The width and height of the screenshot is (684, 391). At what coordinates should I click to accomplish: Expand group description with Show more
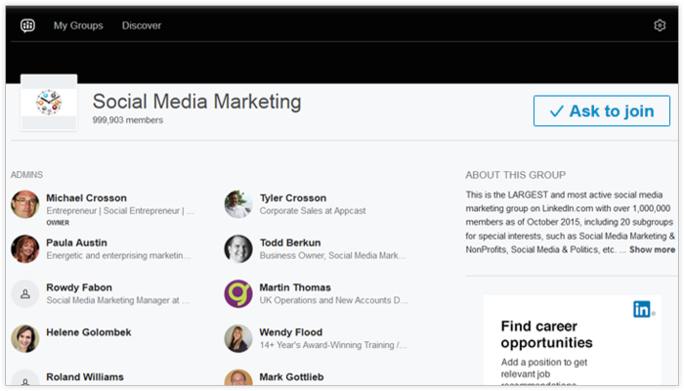652,250
